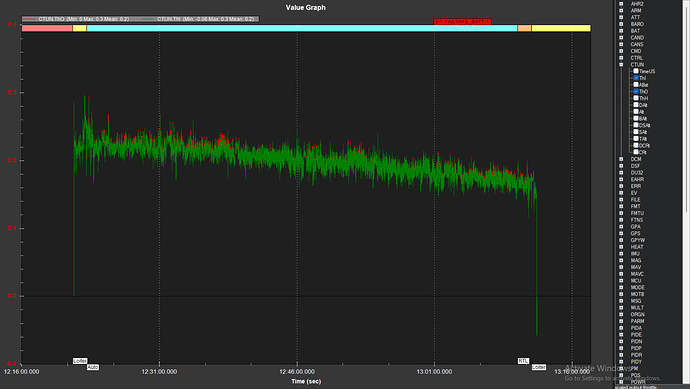Screen dimensions: 690x389
Task: Tick the DSAlt field checkbox
Action: point(636,125)
